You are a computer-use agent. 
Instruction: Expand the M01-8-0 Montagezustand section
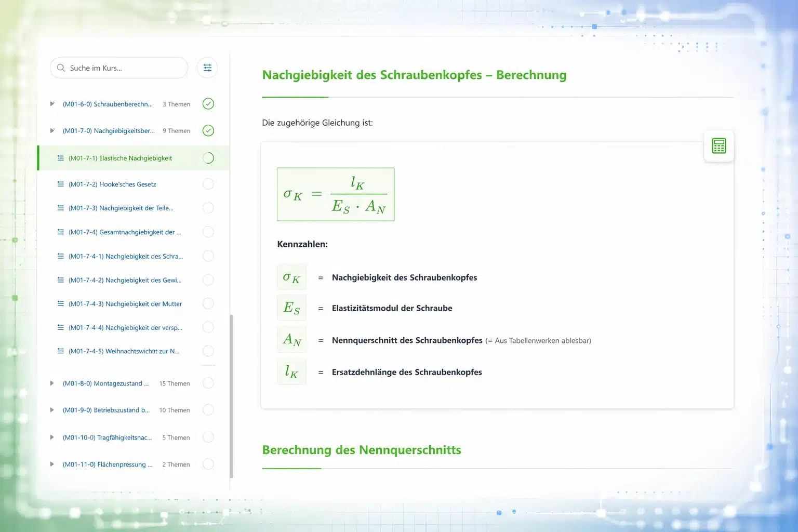52,383
